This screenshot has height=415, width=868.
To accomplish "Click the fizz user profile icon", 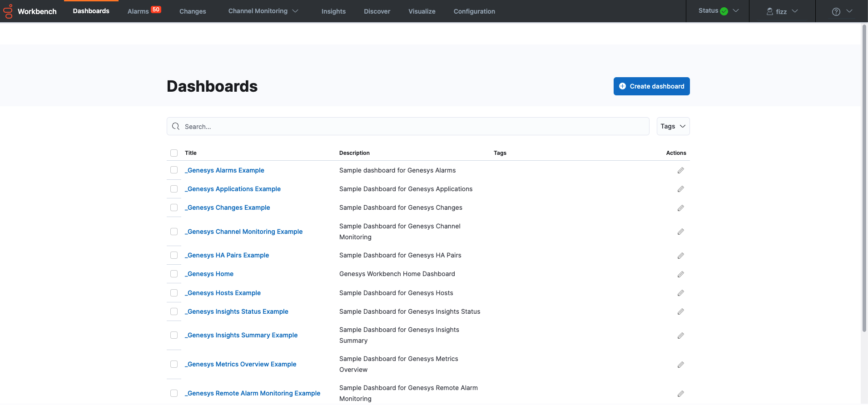I will 769,11.
